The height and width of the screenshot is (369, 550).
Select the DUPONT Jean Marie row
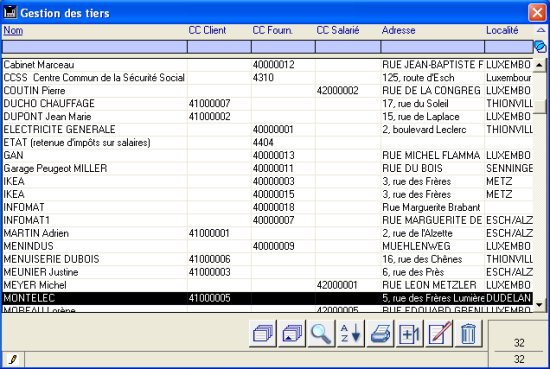tap(268, 116)
